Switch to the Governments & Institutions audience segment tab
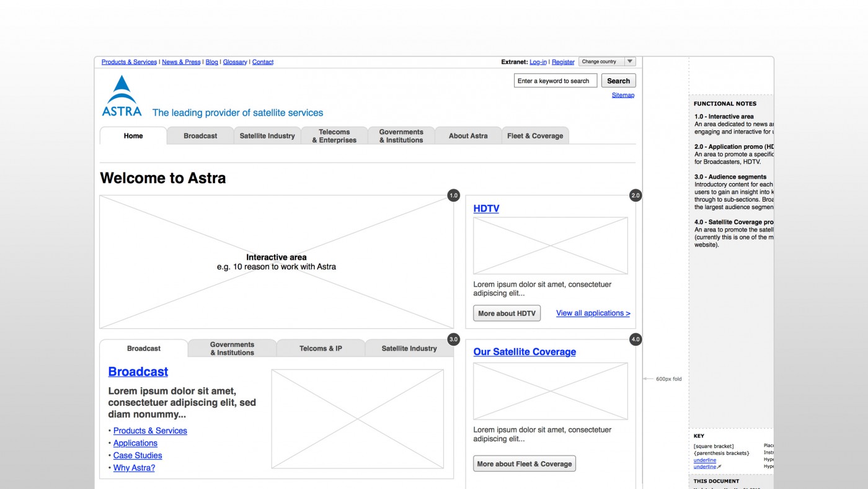The image size is (868, 489). click(x=232, y=348)
